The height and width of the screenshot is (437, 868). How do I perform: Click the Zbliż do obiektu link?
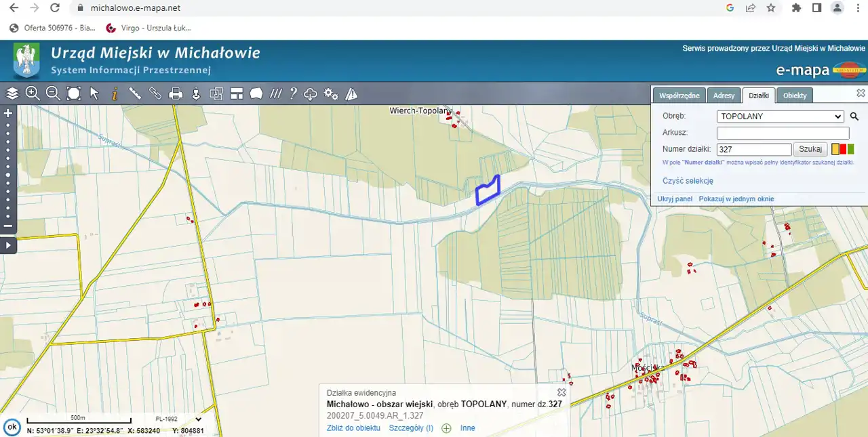[353, 428]
